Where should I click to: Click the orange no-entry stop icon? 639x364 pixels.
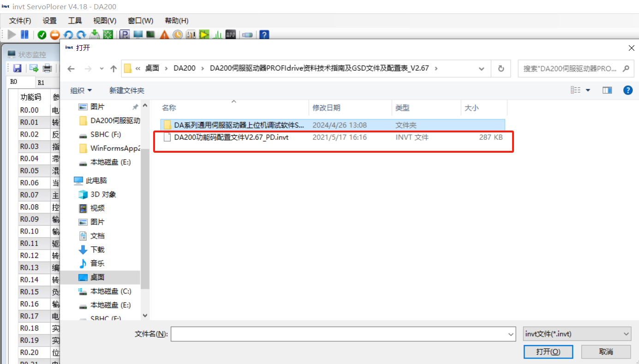click(x=55, y=35)
